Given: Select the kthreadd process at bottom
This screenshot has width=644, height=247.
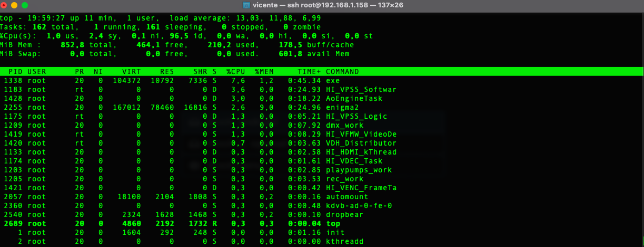Looking at the screenshot, I should 344,242.
